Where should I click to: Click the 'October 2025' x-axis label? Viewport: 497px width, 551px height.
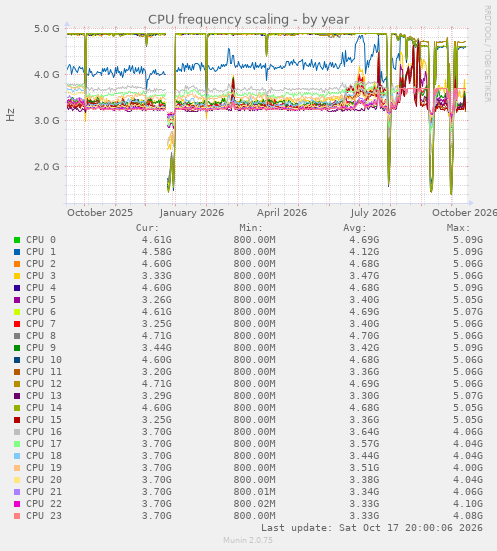[x=100, y=213]
